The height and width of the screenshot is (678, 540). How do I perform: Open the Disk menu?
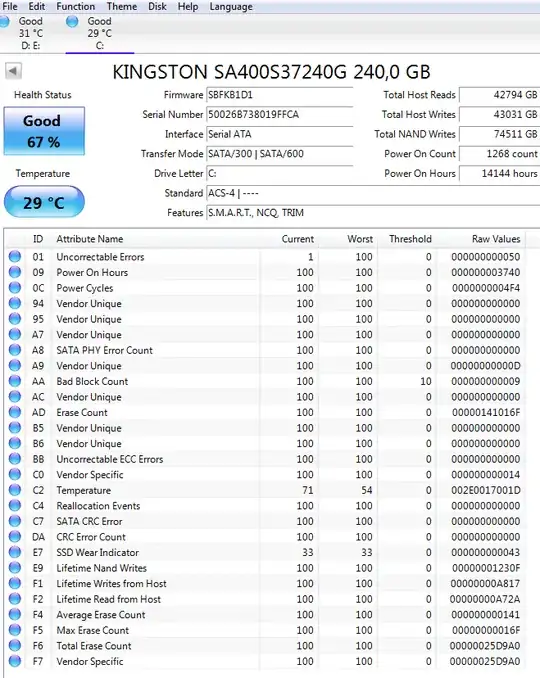(x=157, y=6)
